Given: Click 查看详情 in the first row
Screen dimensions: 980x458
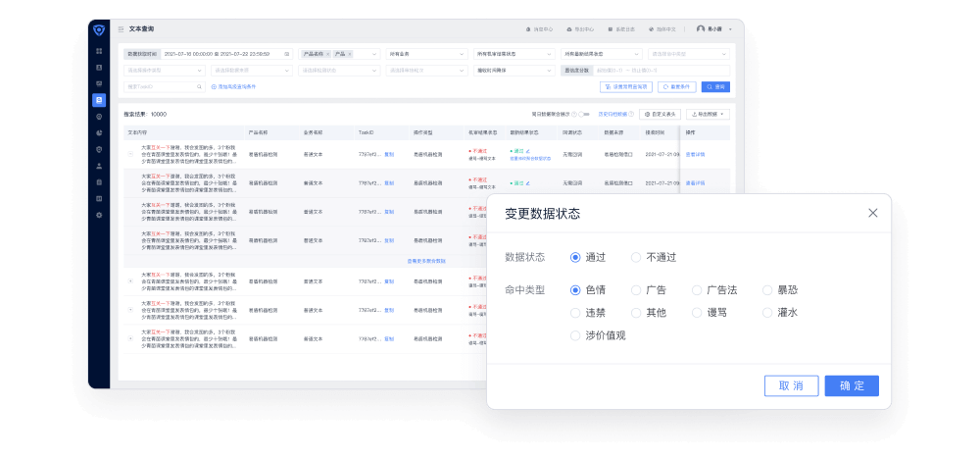Looking at the screenshot, I should (695, 155).
